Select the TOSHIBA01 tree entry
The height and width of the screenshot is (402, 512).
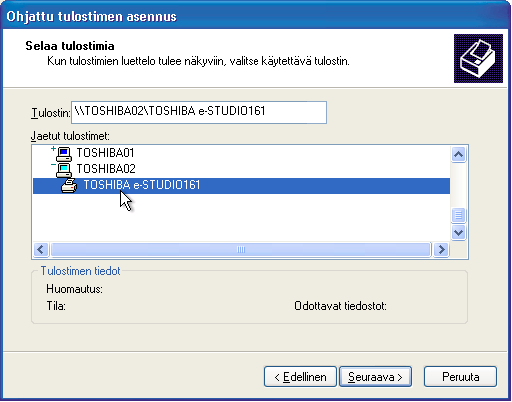[x=105, y=153]
